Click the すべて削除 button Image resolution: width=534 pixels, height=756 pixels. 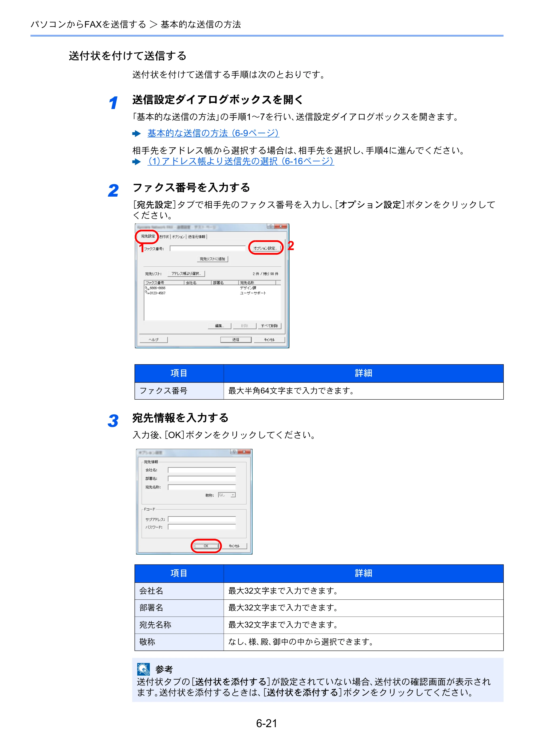click(x=269, y=326)
